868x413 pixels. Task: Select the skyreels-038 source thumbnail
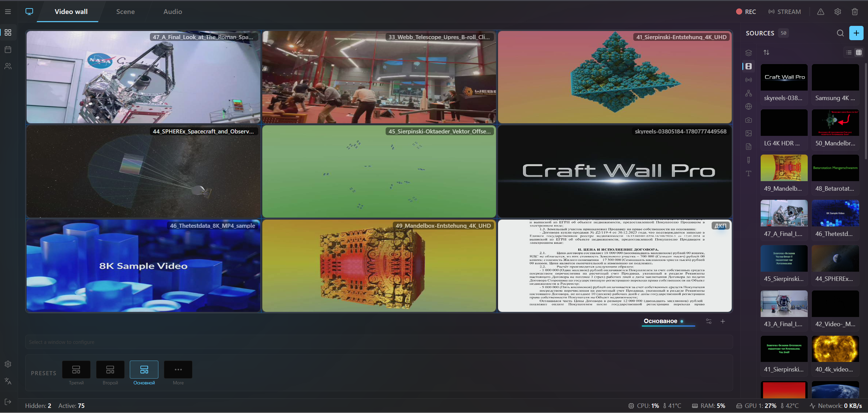pos(784,77)
